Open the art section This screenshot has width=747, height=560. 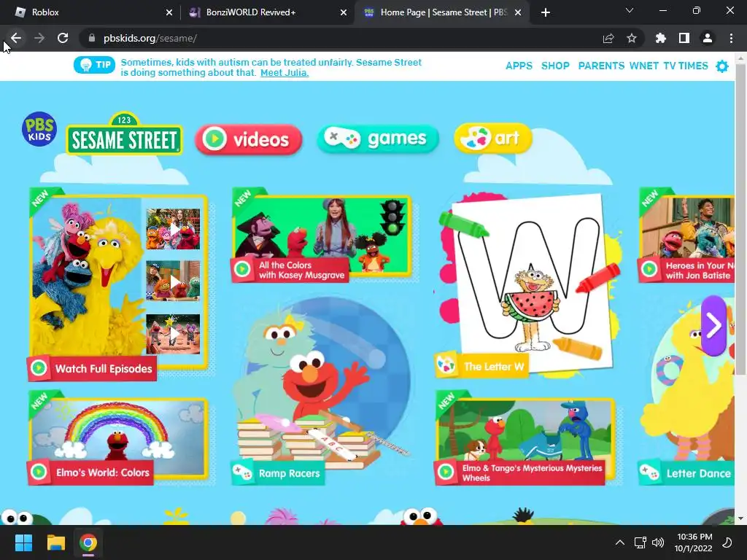click(x=492, y=138)
